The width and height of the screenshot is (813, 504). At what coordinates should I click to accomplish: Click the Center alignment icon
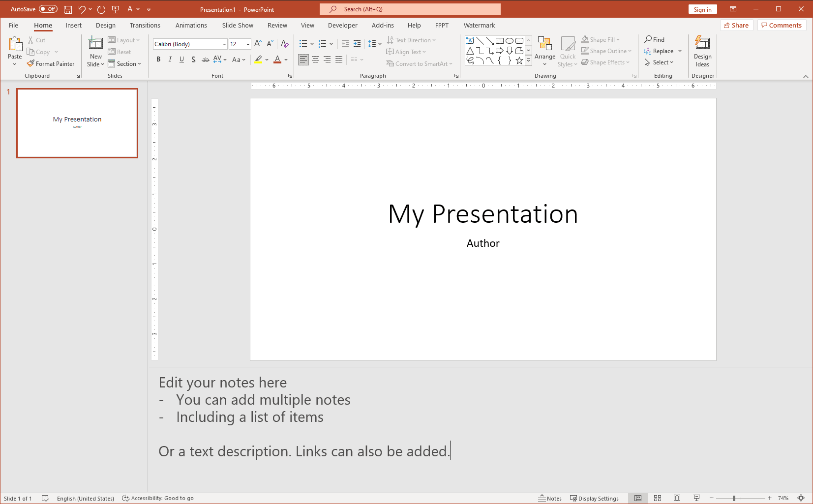pyautogui.click(x=315, y=59)
